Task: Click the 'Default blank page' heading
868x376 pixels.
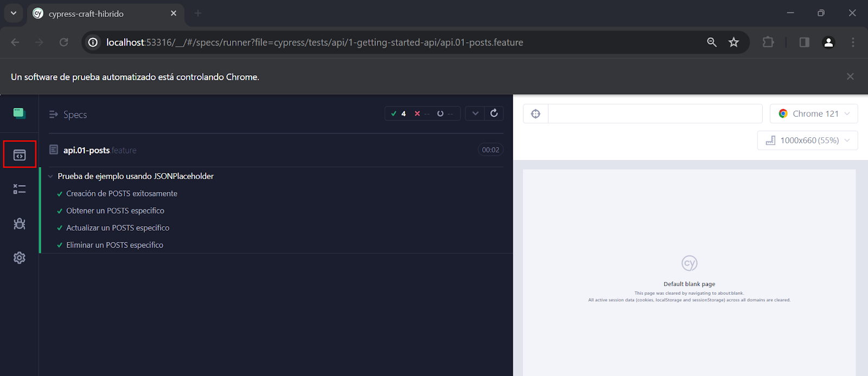Action: pos(689,284)
